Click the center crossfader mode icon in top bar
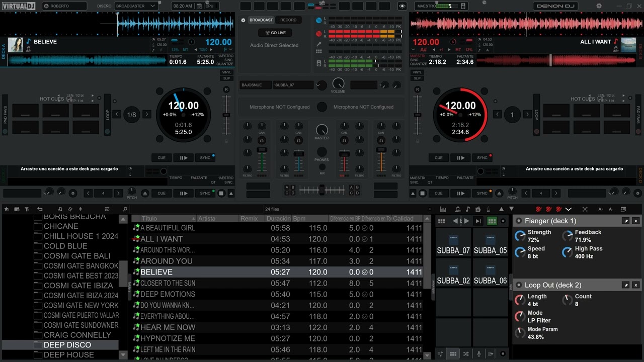 point(402,6)
